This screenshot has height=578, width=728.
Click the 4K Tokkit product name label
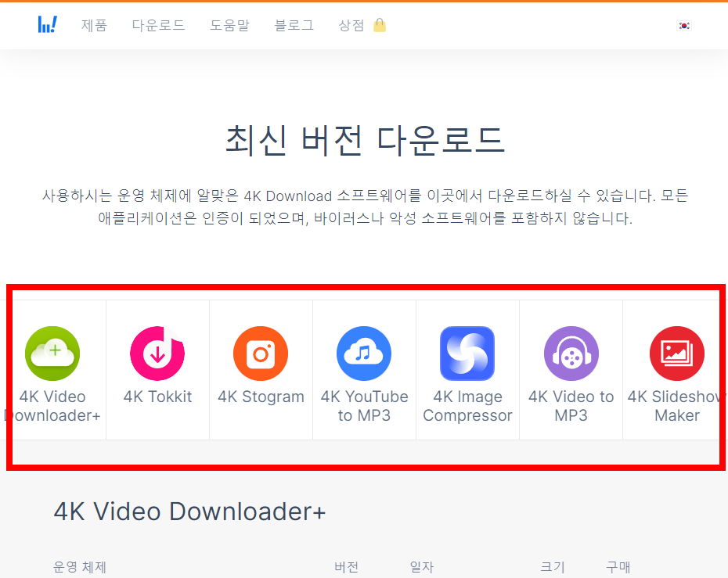[x=156, y=397]
